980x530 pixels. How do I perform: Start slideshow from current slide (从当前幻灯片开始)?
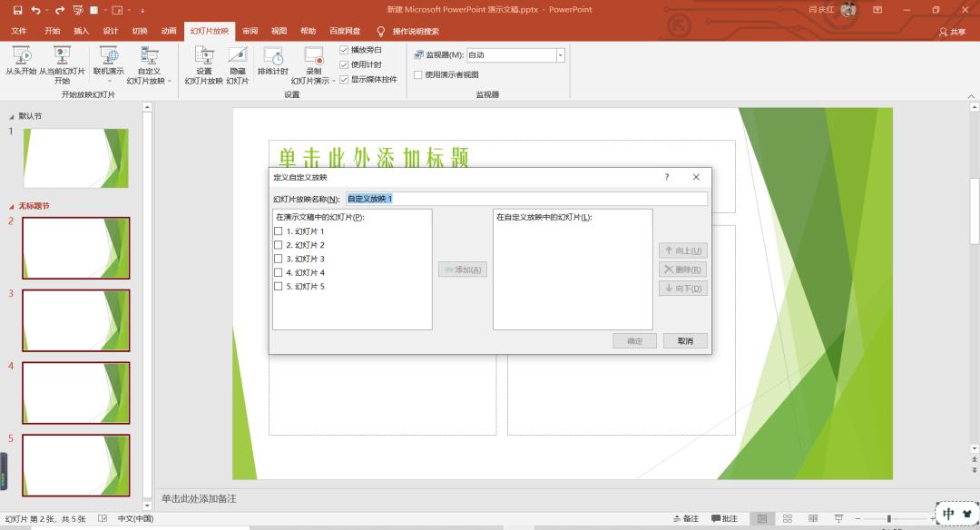pos(62,56)
